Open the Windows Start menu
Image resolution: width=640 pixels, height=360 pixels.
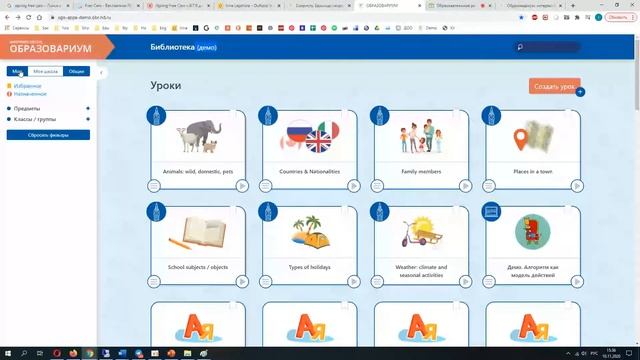click(x=8, y=353)
